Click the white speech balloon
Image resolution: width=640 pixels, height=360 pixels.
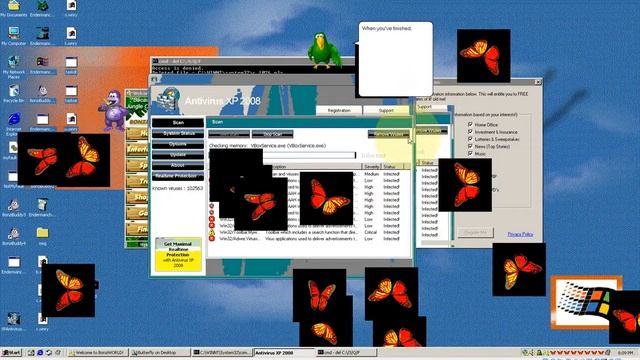396,59
